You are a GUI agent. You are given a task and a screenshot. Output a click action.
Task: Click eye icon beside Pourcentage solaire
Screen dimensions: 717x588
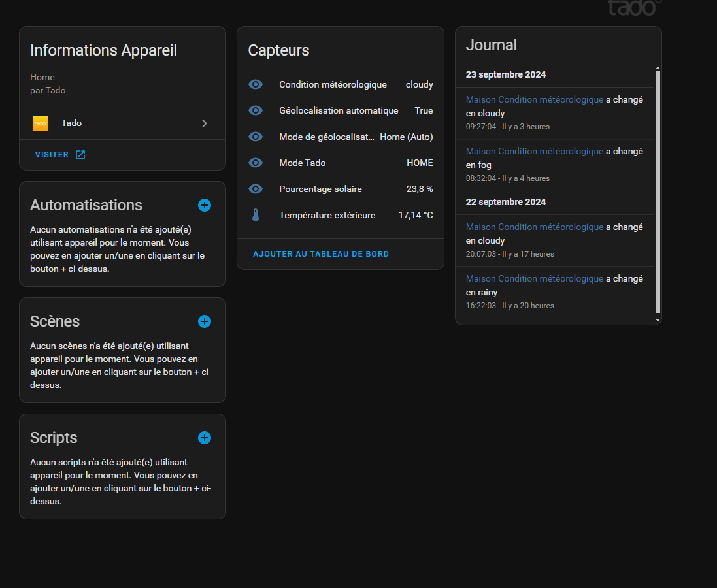(256, 189)
